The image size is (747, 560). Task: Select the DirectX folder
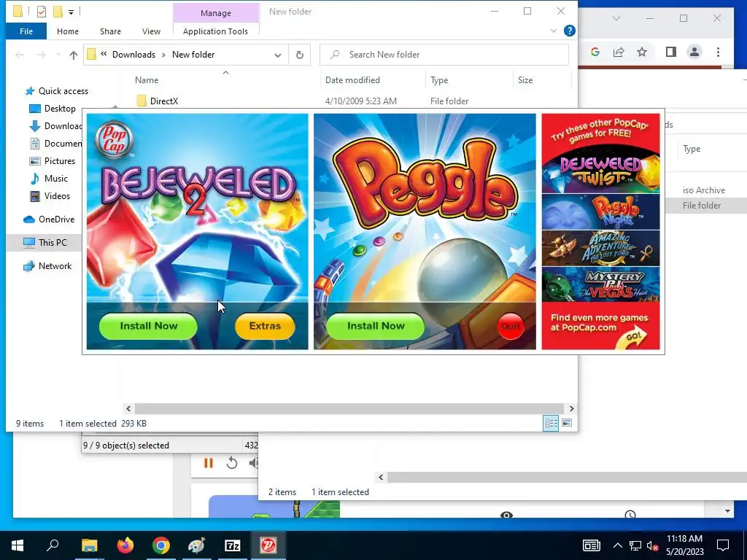(164, 101)
